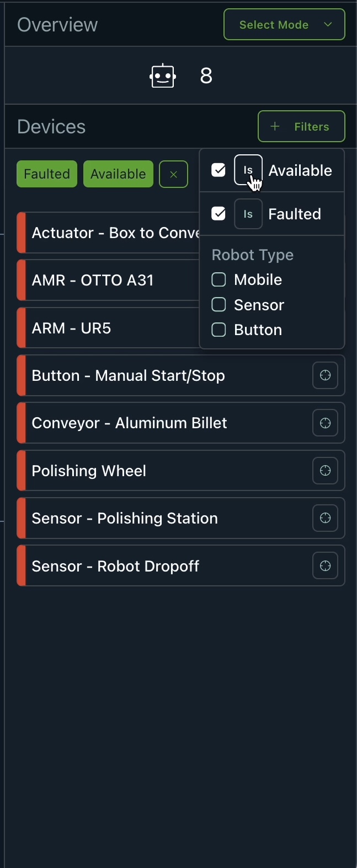
Task: Clear all active filters with X
Action: point(173,174)
